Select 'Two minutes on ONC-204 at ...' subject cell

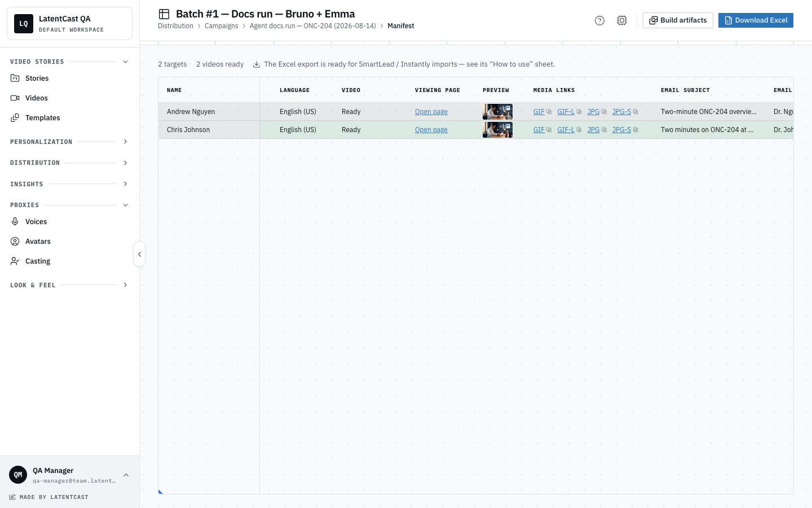(x=709, y=130)
